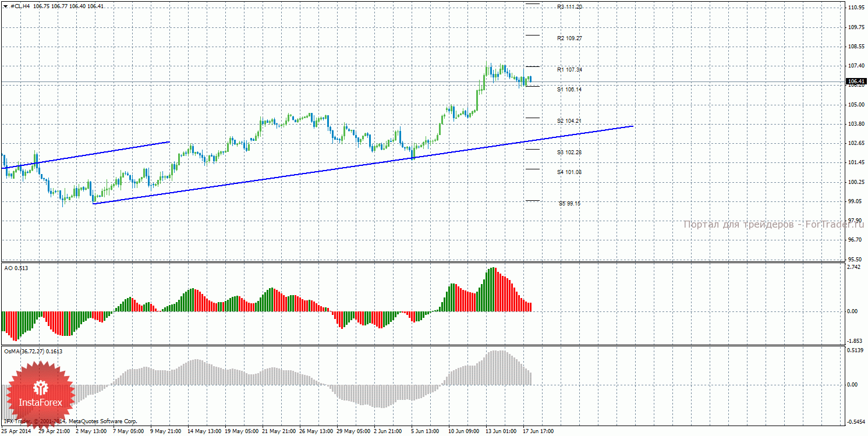Select the S4 101.08 support level
The width and height of the screenshot is (868, 436).
pyautogui.click(x=569, y=172)
